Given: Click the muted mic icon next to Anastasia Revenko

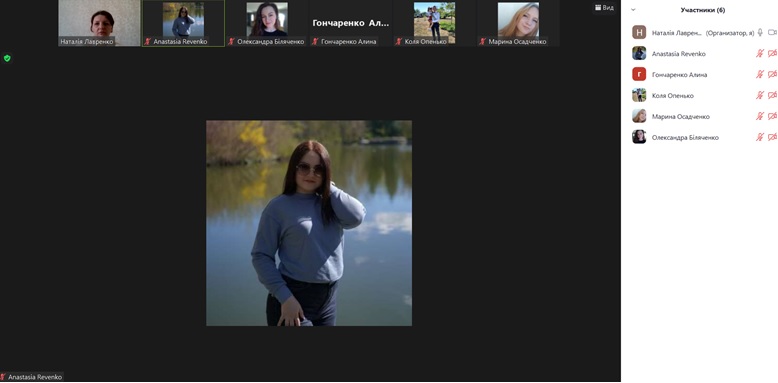Looking at the screenshot, I should pyautogui.click(x=760, y=53).
